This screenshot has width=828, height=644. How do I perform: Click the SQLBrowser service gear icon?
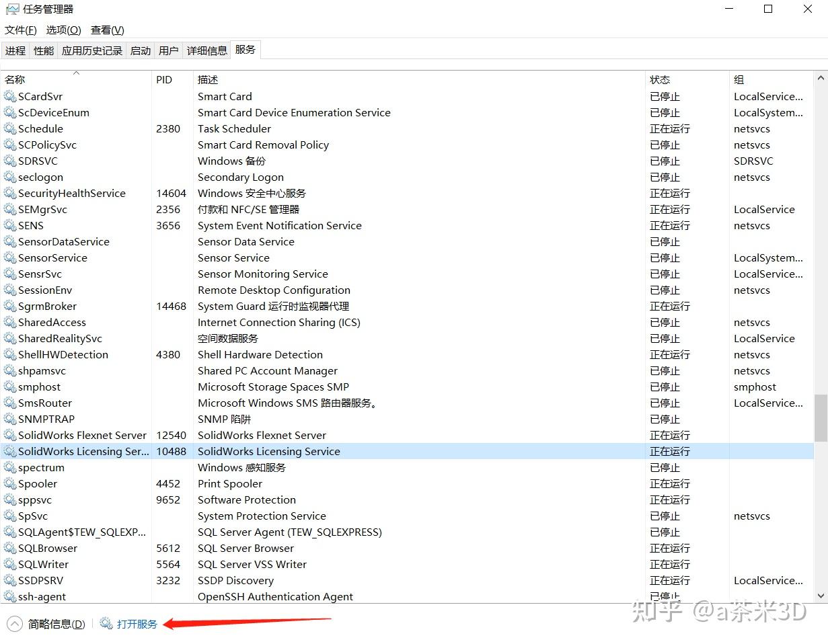point(9,548)
